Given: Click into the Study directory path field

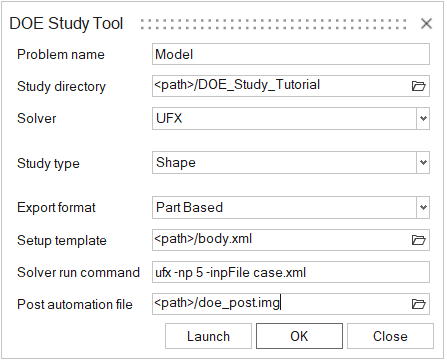Looking at the screenshot, I should click(282, 86).
